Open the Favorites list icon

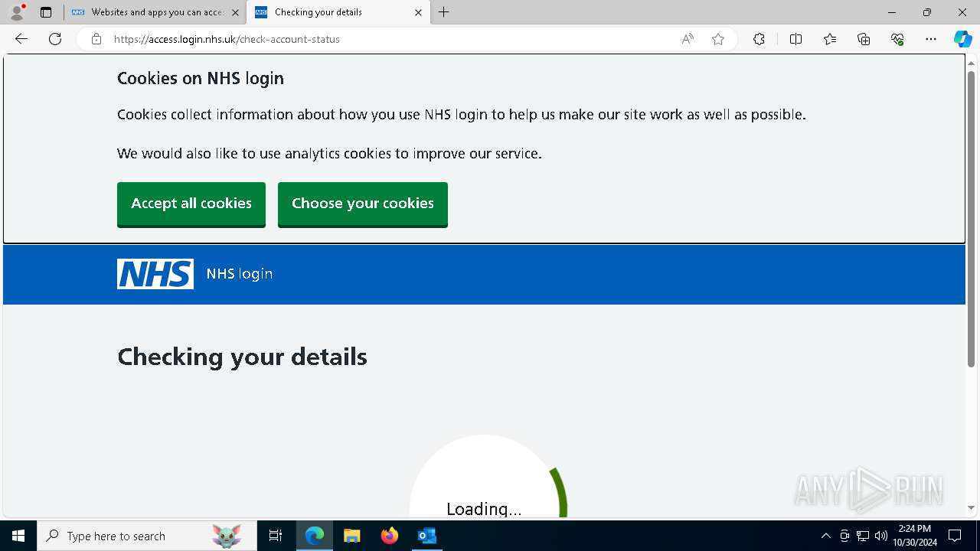coord(830,39)
